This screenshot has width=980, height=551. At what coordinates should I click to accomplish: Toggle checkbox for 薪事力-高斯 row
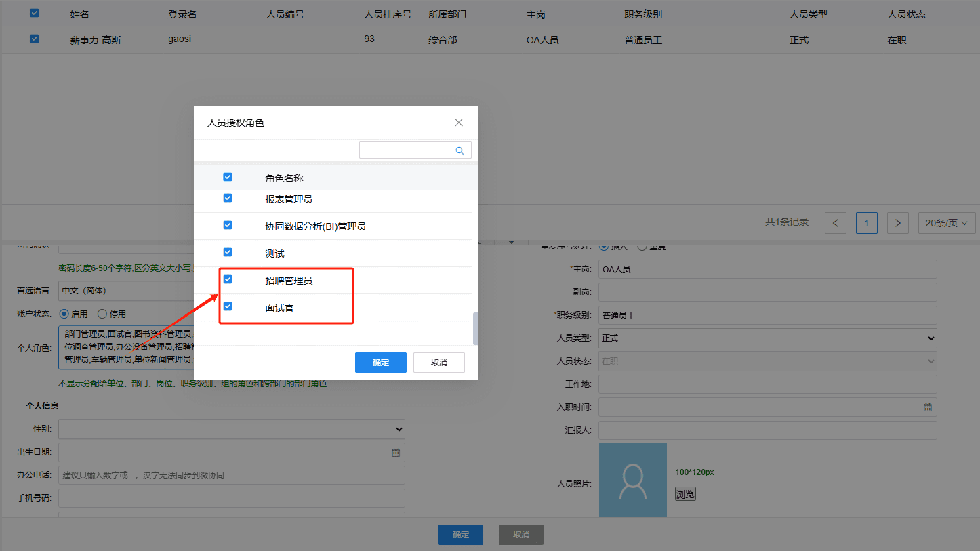pos(35,39)
